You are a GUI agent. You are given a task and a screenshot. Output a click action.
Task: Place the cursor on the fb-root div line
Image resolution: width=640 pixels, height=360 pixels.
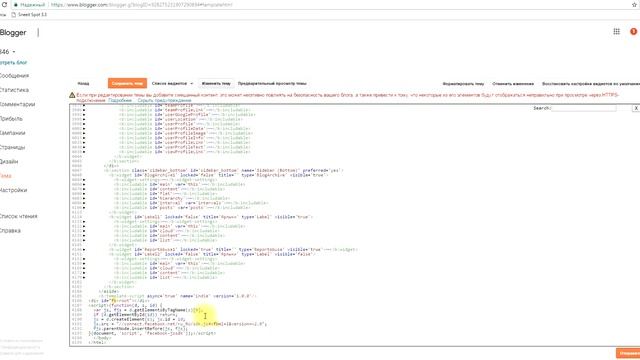(118, 301)
